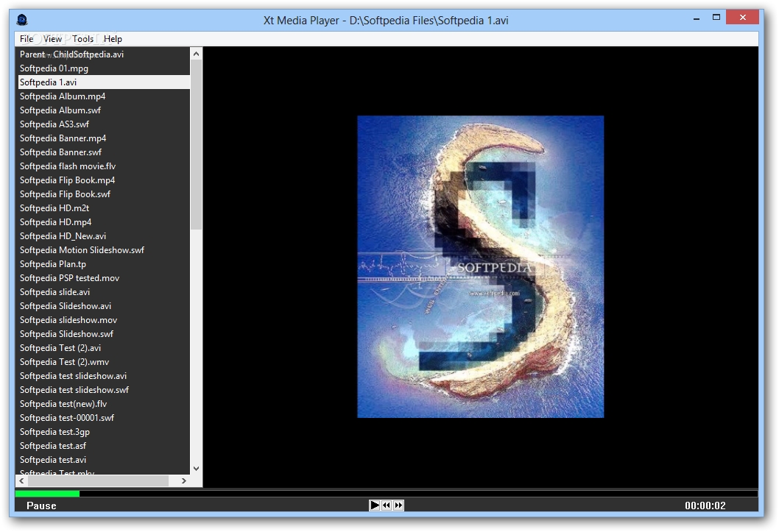Click the playlist scroll left arrow
779x532 pixels.
click(x=21, y=481)
